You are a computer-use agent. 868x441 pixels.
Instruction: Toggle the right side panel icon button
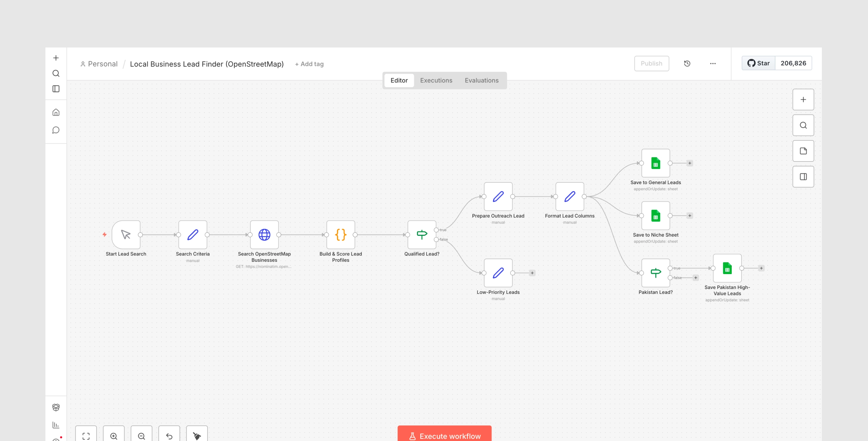pos(803,177)
